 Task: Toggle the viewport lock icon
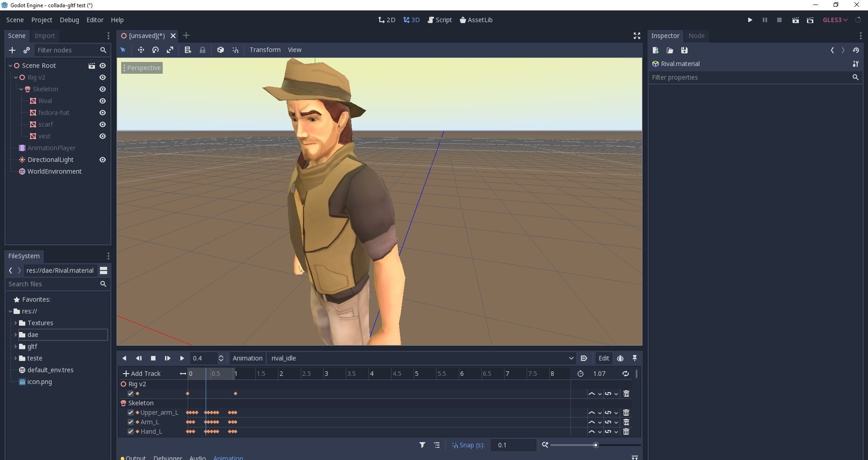203,50
